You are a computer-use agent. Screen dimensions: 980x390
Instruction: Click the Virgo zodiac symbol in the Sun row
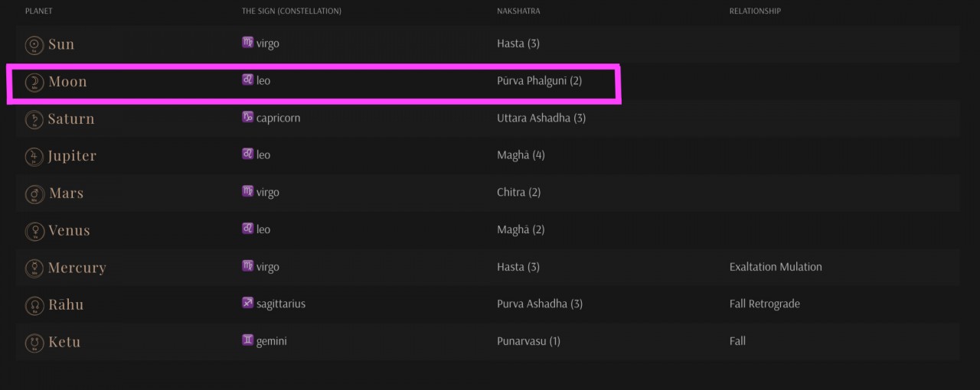coord(247,43)
